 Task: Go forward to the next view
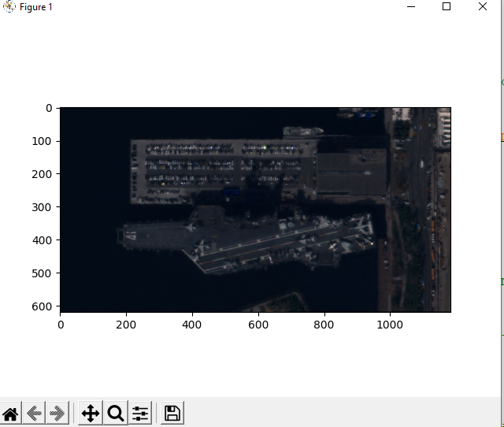(57, 413)
